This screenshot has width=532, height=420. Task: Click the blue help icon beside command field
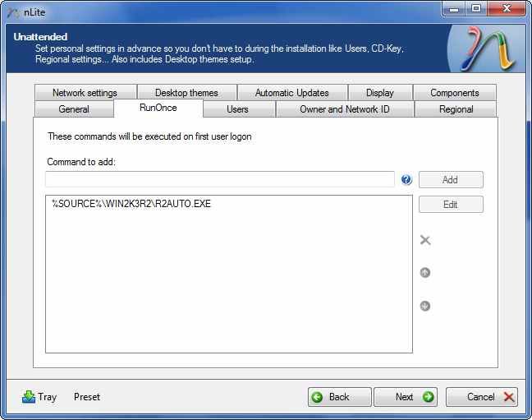pyautogui.click(x=406, y=179)
